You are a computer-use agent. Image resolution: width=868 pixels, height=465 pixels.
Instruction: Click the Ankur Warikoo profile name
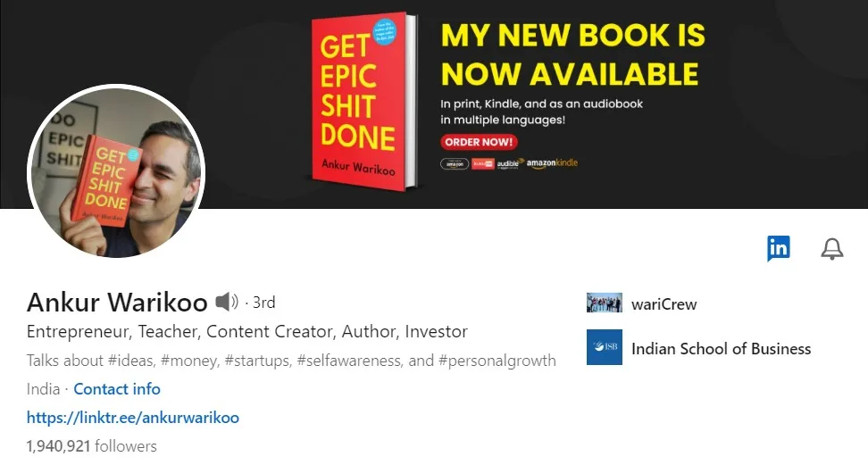click(x=117, y=303)
